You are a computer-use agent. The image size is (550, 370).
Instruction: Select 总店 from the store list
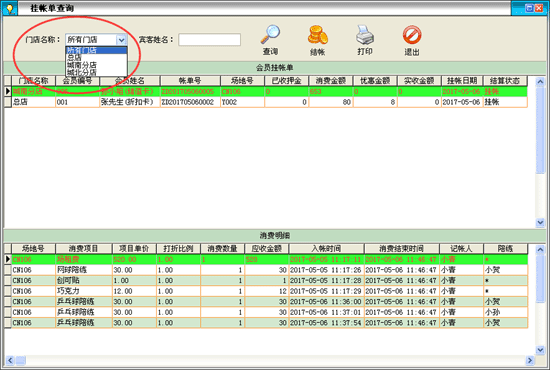point(96,58)
